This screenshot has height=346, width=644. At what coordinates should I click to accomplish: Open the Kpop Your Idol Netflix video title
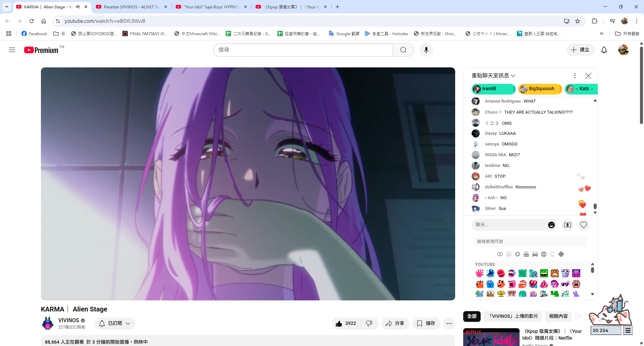pos(552,335)
